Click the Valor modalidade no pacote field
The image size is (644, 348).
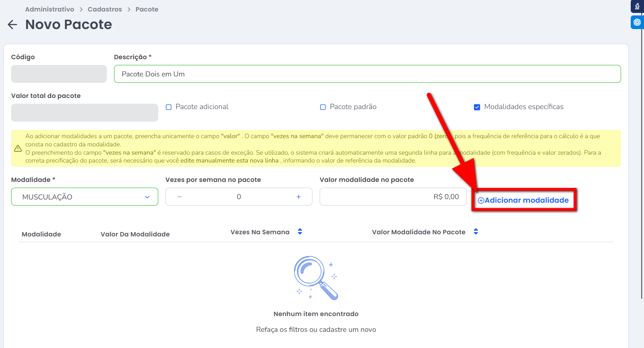[x=393, y=197]
